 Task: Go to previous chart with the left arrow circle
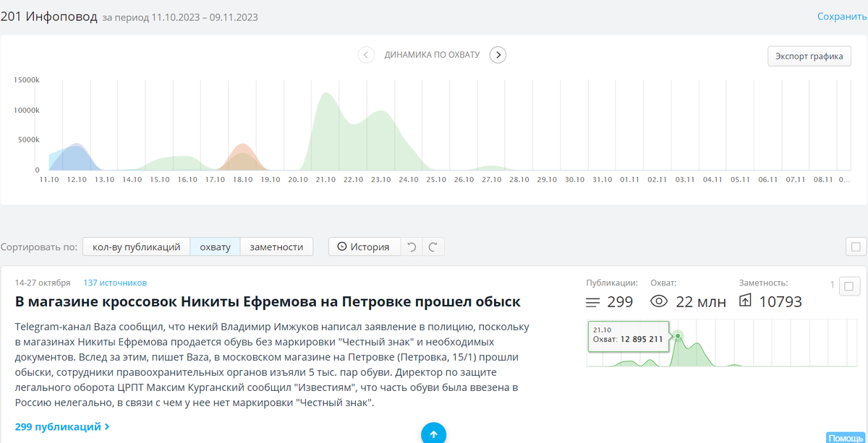tap(366, 54)
